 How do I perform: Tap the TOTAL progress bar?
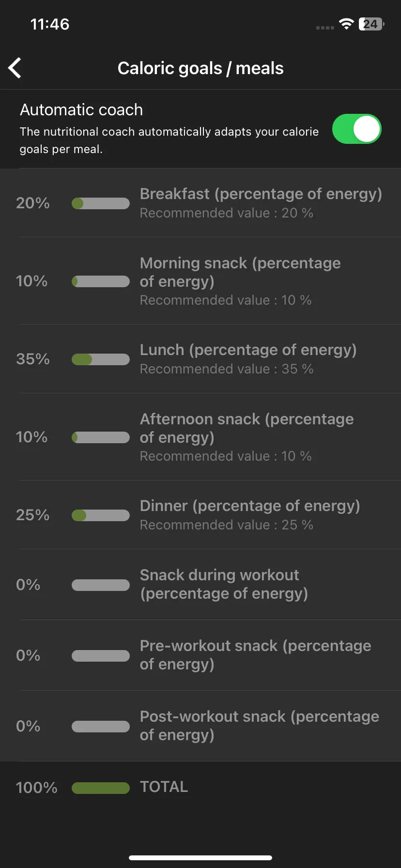101,788
